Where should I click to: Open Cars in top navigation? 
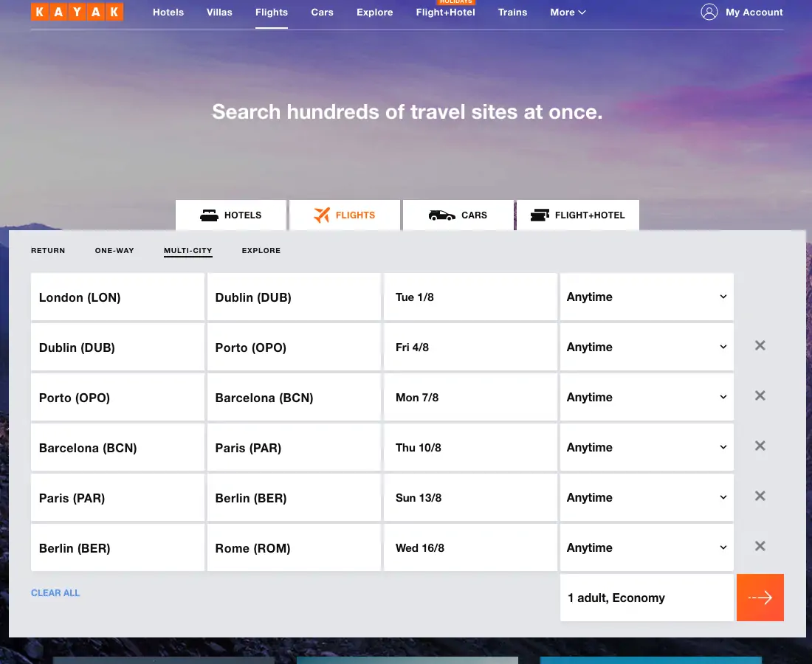tap(322, 13)
